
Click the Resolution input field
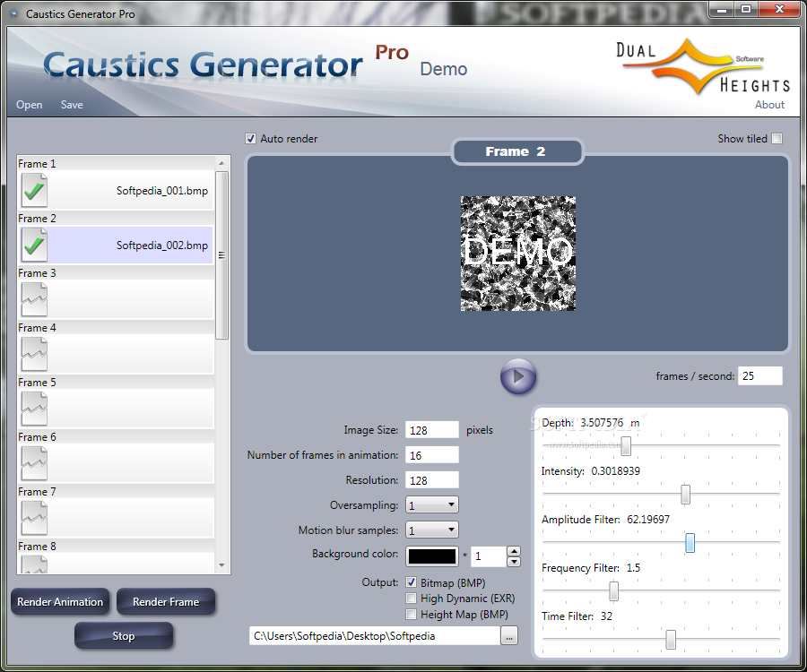[432, 480]
